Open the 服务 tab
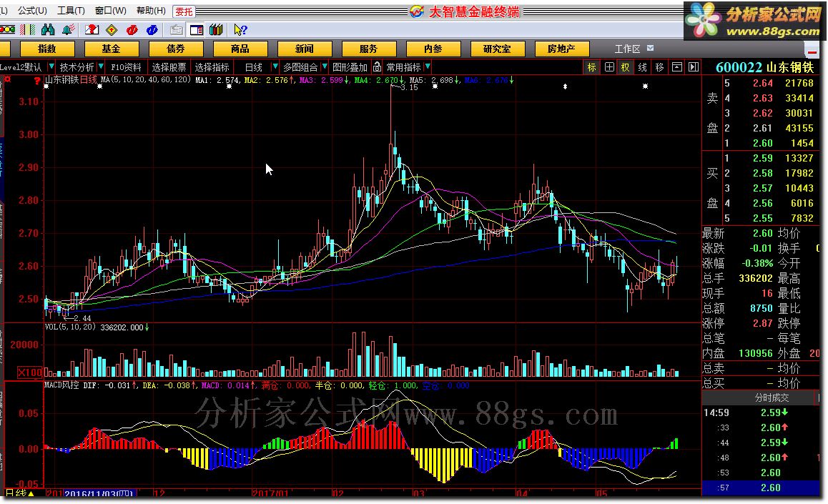This screenshot has height=504, width=828. 368,49
